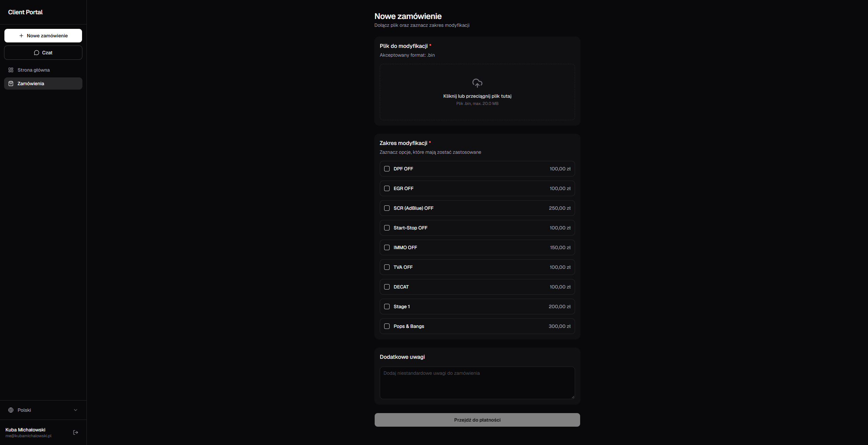
Task: Enable the DPF OFF checkbox
Action: pos(387,169)
